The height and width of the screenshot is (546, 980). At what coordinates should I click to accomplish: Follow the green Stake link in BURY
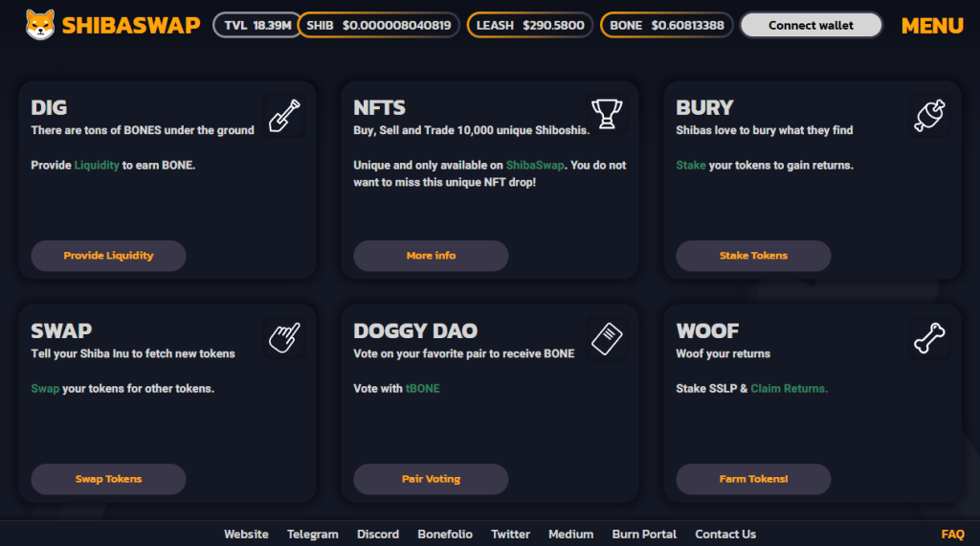pyautogui.click(x=691, y=165)
